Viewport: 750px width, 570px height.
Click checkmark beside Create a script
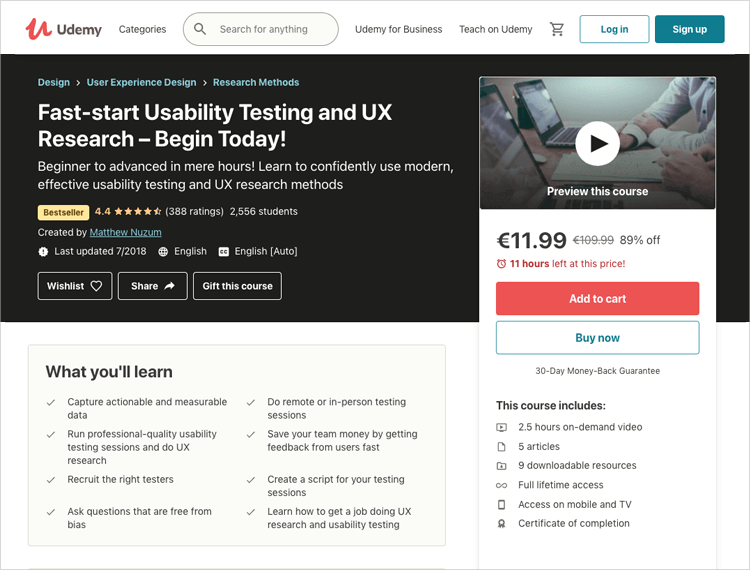(250, 480)
